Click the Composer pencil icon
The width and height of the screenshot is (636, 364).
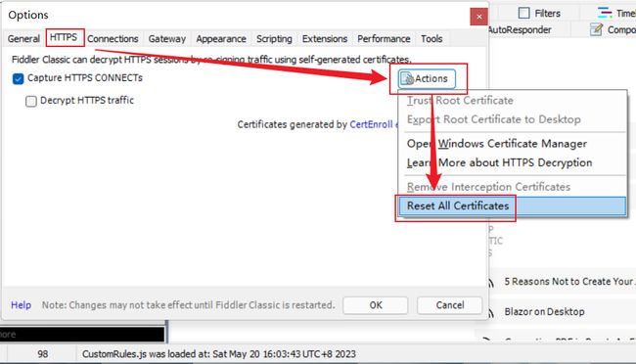point(596,29)
